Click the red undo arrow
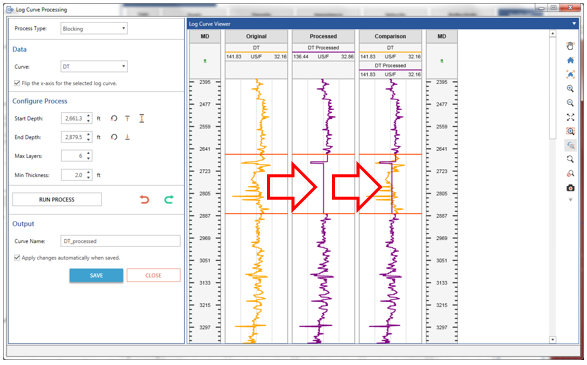This screenshot has height=365, width=587. coord(145,200)
